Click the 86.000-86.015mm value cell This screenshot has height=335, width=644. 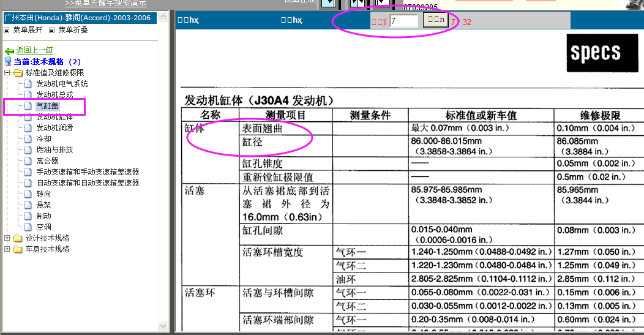point(481,146)
